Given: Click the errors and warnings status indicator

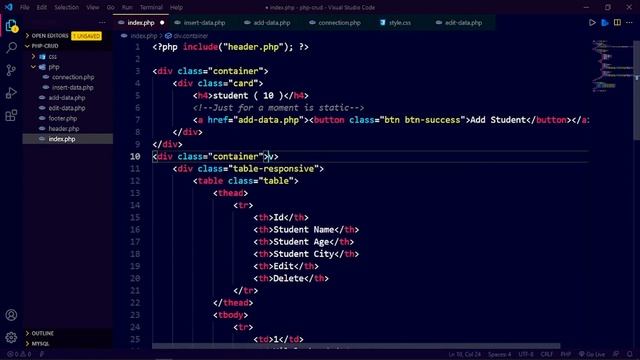Looking at the screenshot, I should 19,354.
